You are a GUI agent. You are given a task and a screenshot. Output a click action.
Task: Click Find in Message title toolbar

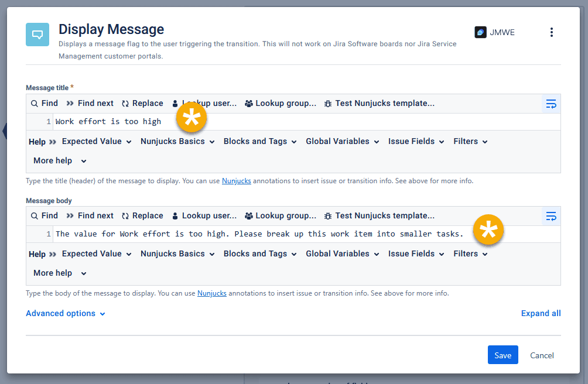(x=45, y=104)
